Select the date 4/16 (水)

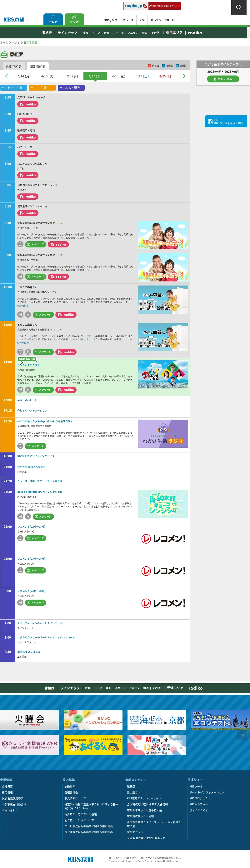tap(71, 76)
